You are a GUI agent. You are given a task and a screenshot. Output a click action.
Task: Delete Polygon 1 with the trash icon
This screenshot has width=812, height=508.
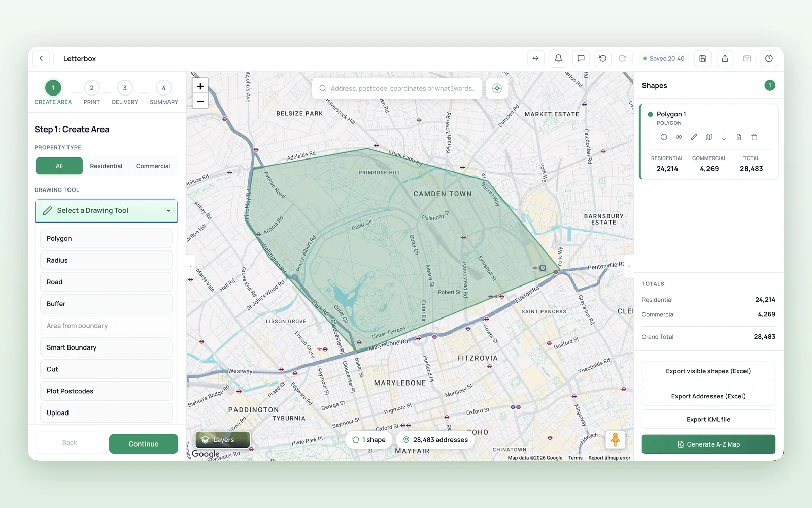[x=754, y=137]
